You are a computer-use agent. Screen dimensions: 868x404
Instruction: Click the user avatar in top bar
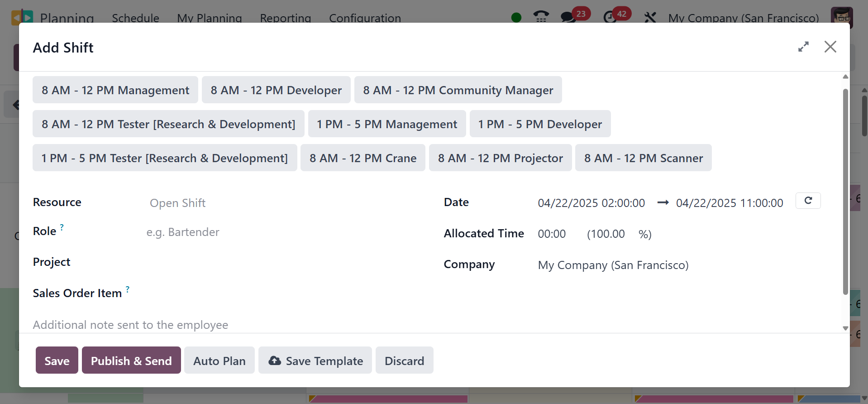click(x=841, y=17)
